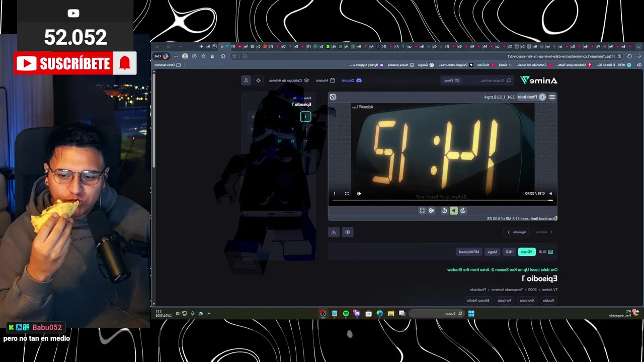
Task: Click the bookmark star icon in the address bar
Action: click(x=234, y=56)
